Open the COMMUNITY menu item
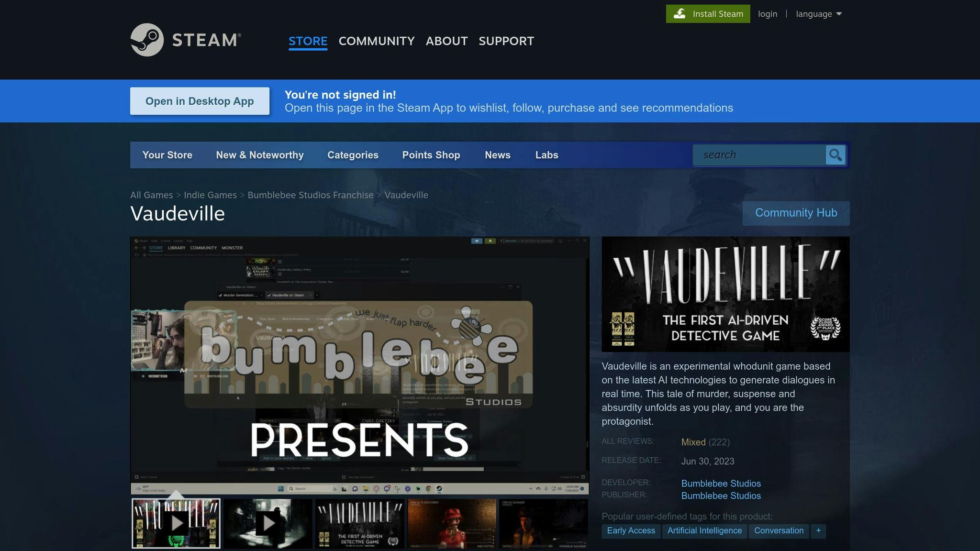Viewport: 980px width, 551px height. [377, 41]
